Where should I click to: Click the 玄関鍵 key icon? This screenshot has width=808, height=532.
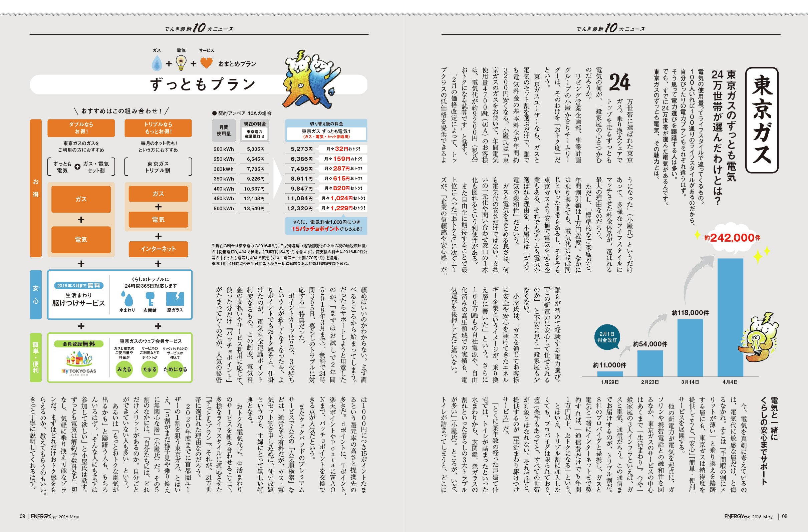click(150, 299)
